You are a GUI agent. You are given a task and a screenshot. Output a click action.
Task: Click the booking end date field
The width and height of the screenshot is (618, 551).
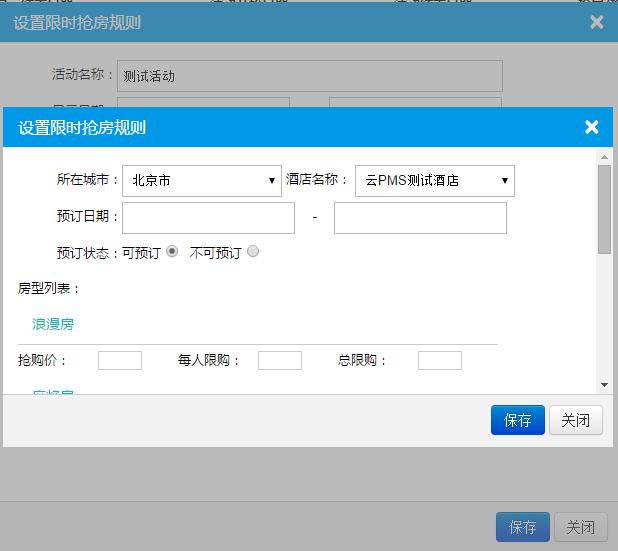pos(420,218)
